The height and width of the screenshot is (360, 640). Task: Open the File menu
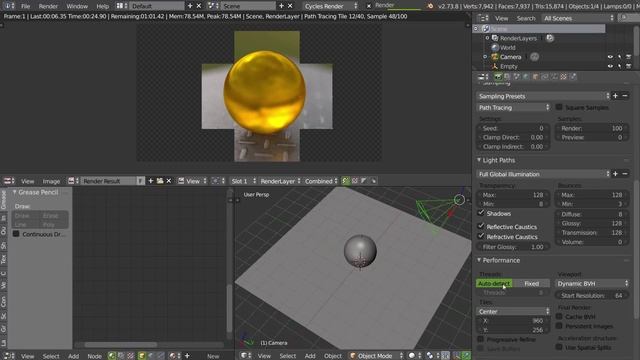click(x=25, y=6)
